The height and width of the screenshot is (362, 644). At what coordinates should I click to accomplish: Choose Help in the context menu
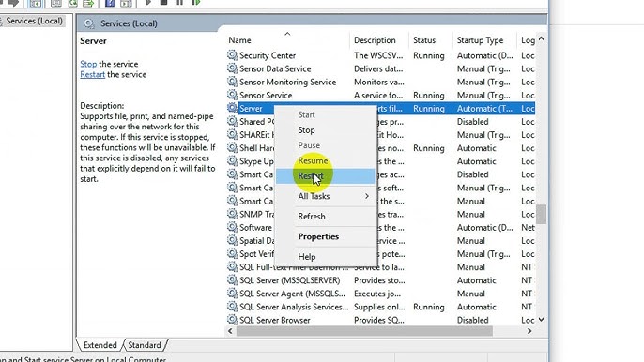[307, 257]
